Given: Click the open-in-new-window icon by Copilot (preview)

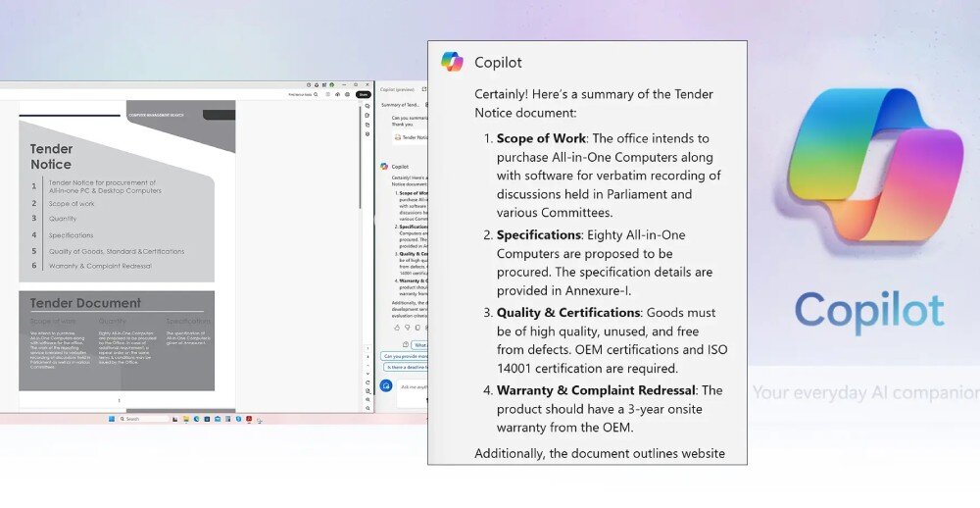Looking at the screenshot, I should point(424,89).
